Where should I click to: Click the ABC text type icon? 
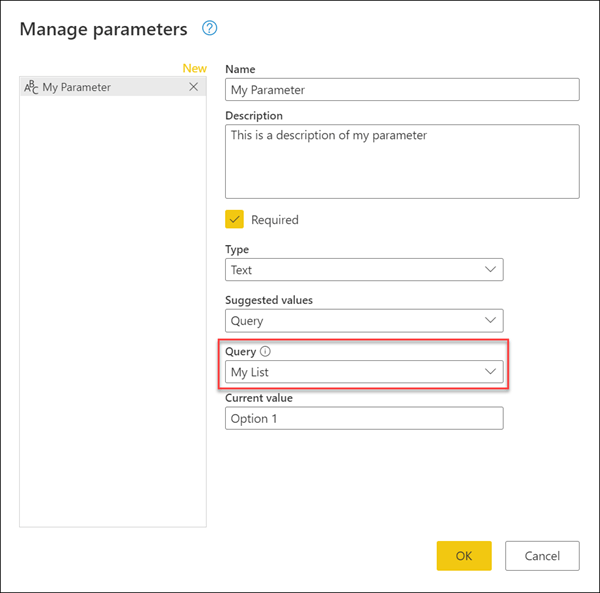[x=31, y=87]
